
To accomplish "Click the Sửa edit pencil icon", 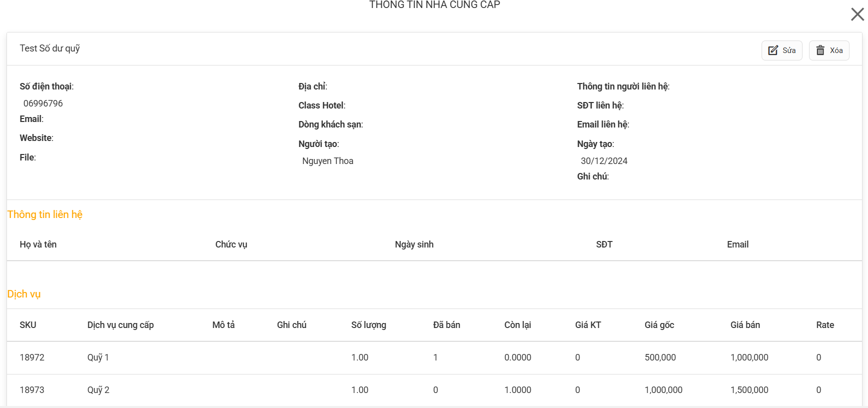I will click(x=773, y=50).
